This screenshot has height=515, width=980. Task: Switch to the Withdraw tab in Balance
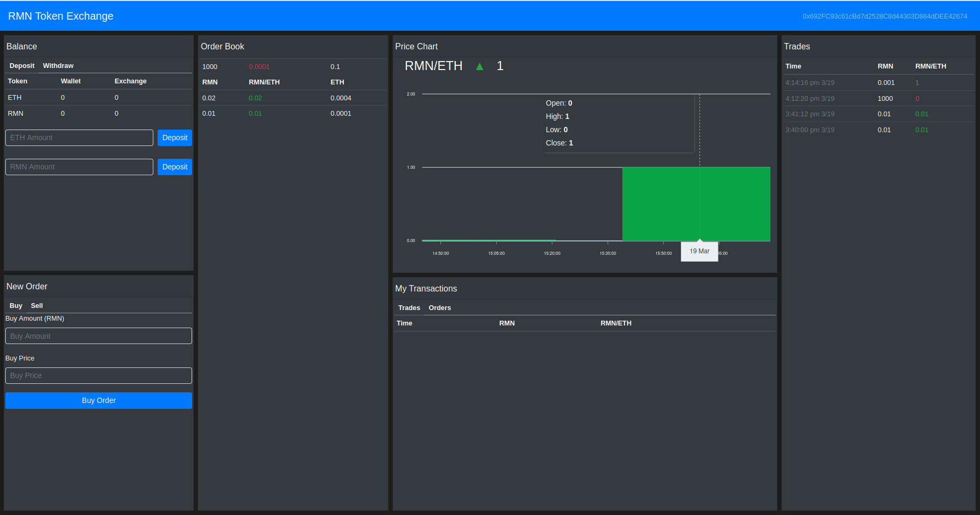tap(58, 66)
